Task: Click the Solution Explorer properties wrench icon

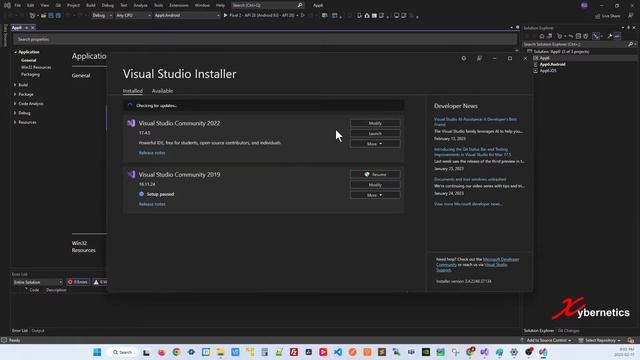Action: tap(610, 36)
